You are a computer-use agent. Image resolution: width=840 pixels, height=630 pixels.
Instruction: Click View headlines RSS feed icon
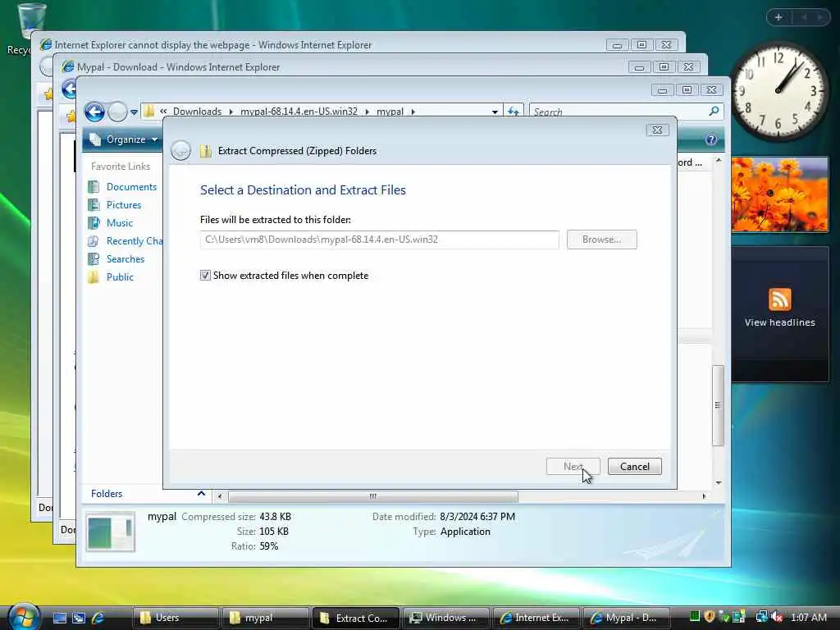tap(779, 299)
